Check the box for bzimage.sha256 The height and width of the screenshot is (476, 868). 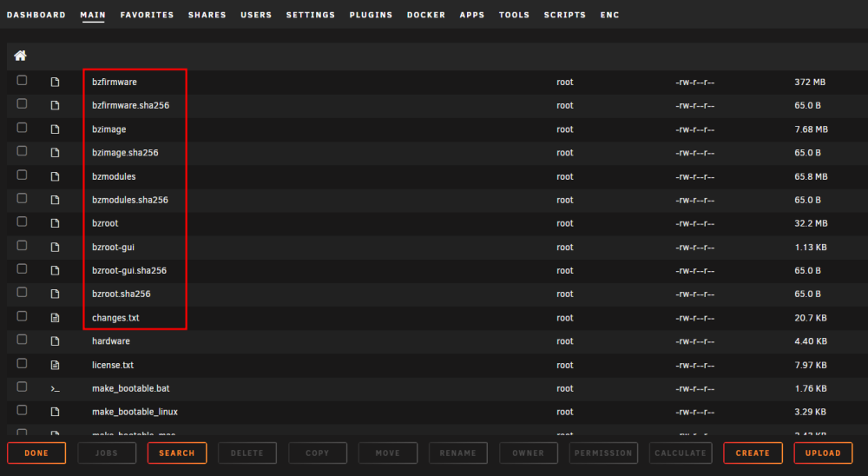22,151
